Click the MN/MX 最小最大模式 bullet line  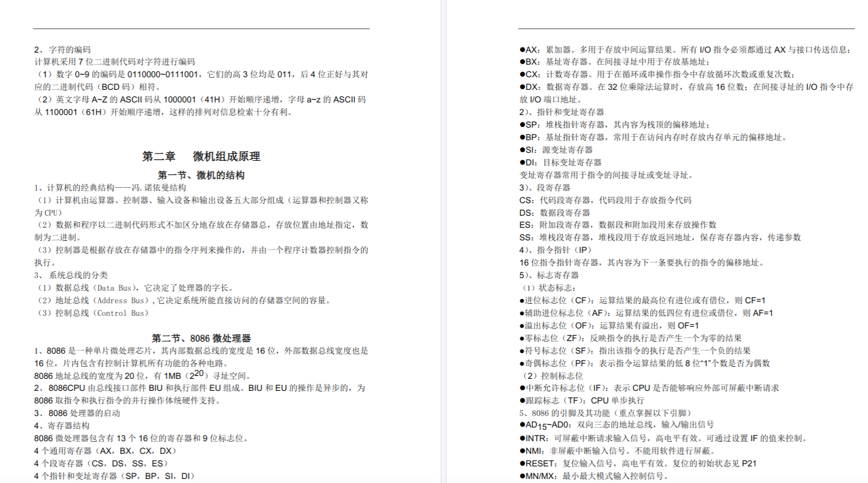pos(593,476)
